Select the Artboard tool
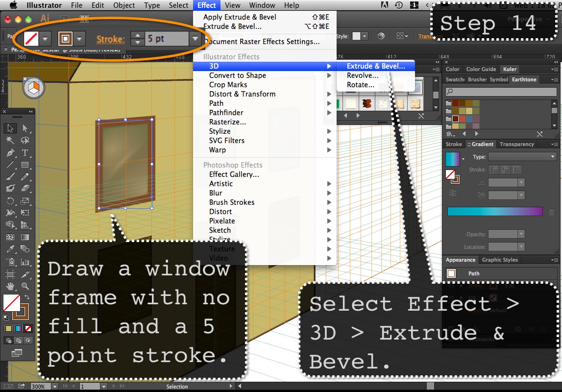The height and width of the screenshot is (392, 562). pyautogui.click(x=10, y=274)
